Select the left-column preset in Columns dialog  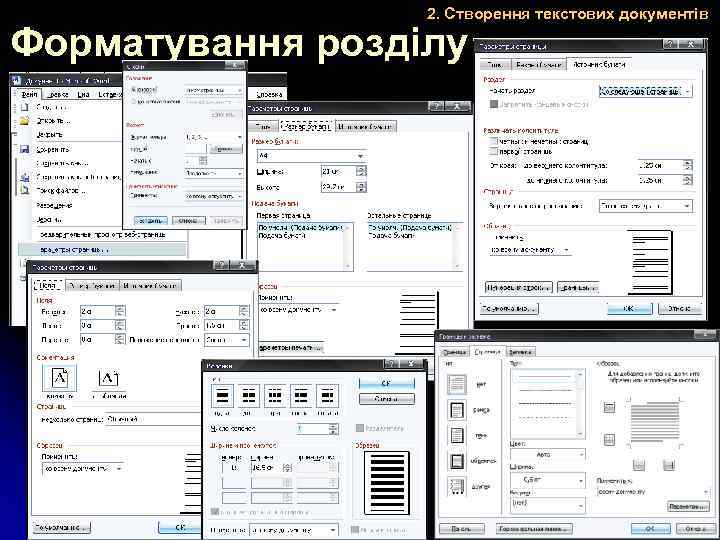[x=301, y=395]
